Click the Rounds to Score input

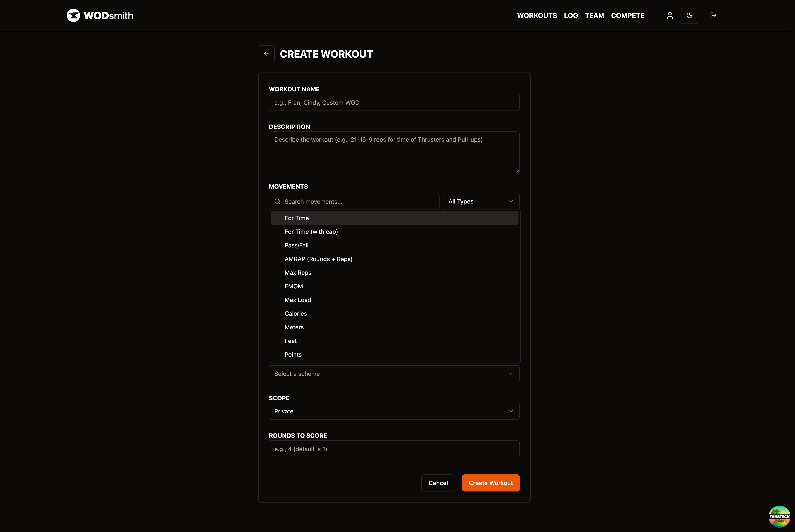point(394,449)
